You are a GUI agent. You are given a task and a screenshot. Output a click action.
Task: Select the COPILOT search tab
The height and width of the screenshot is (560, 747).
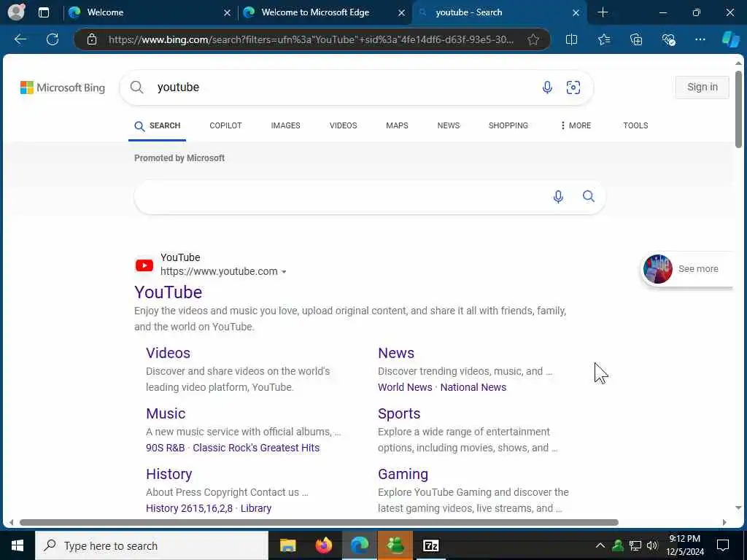pyautogui.click(x=225, y=125)
